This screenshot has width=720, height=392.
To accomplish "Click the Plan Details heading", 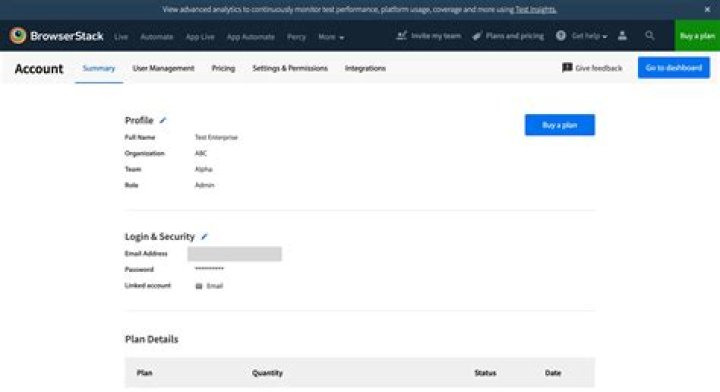I will (x=152, y=339).
